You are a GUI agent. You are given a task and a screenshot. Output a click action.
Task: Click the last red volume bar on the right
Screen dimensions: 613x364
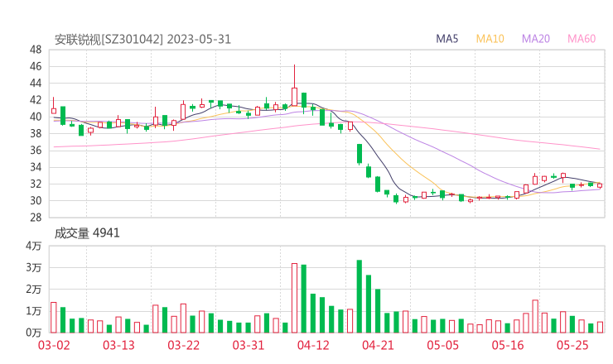tap(600, 328)
